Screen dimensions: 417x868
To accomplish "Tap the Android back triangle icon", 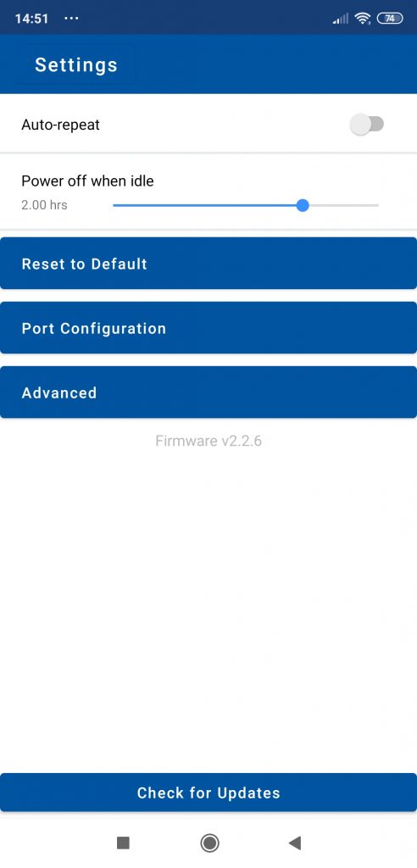I will 295,843.
